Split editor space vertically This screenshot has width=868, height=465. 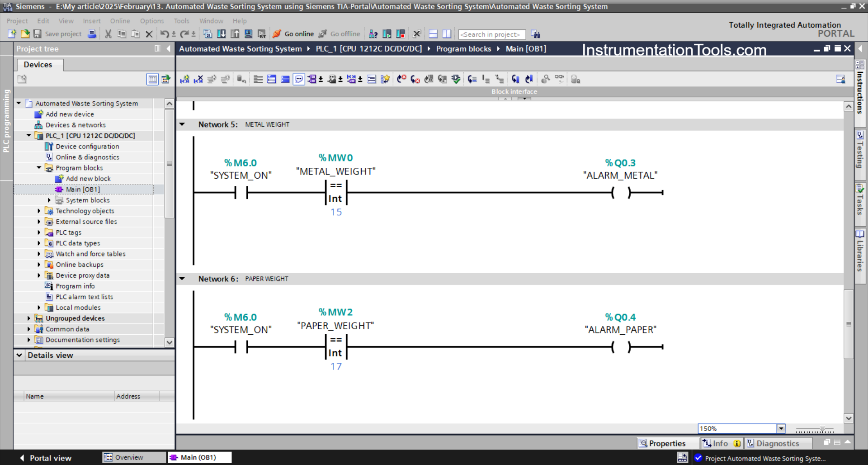[447, 34]
